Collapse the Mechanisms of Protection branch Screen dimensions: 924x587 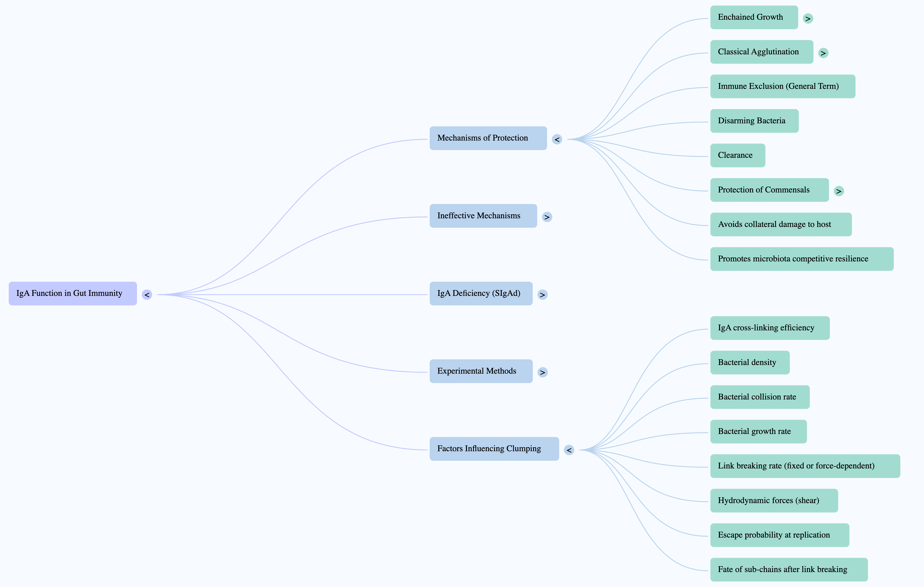(557, 139)
